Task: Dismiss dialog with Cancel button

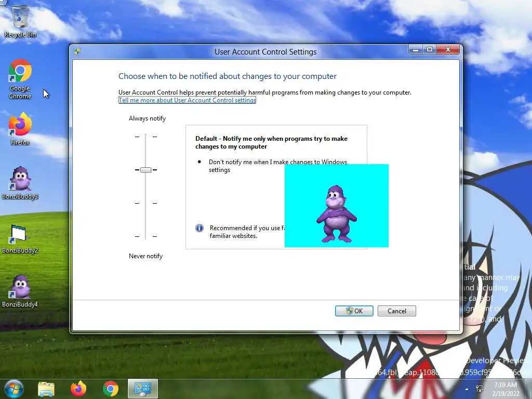Action: (396, 311)
